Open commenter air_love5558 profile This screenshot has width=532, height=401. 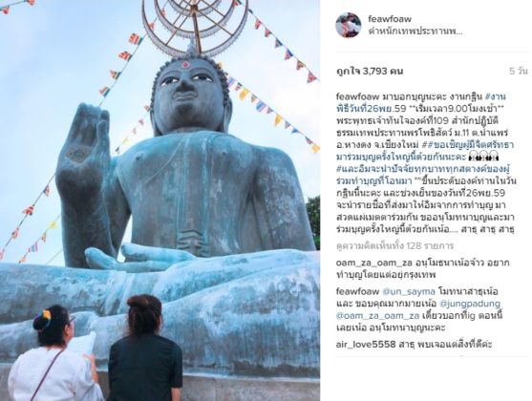click(366, 345)
